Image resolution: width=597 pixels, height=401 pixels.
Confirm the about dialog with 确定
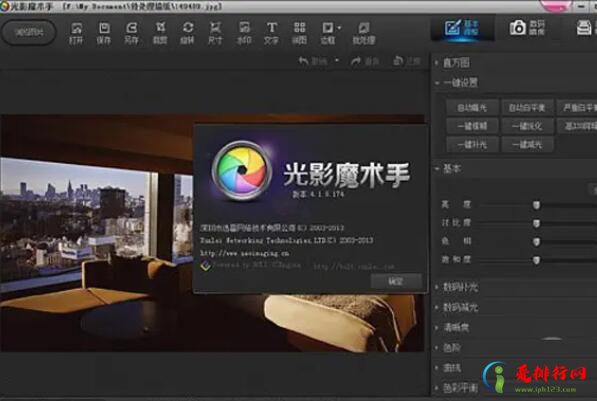(396, 281)
